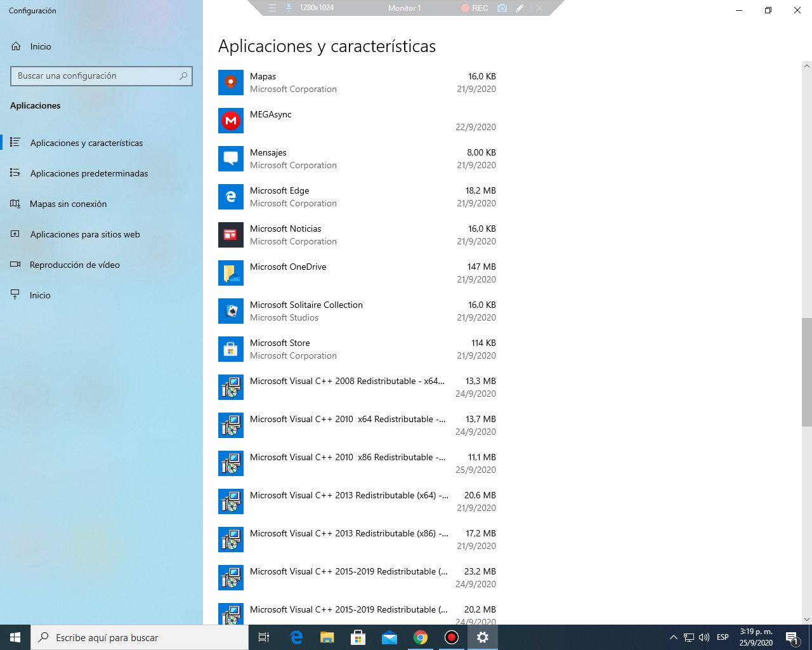The height and width of the screenshot is (650, 812).
Task: Launch Edge from the taskbar
Action: (296, 637)
